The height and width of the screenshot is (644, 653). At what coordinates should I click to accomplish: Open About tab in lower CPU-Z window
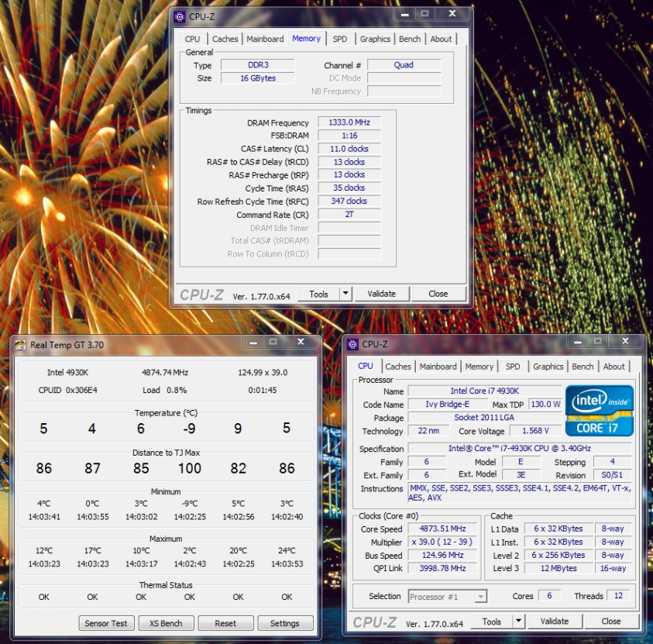pos(613,367)
